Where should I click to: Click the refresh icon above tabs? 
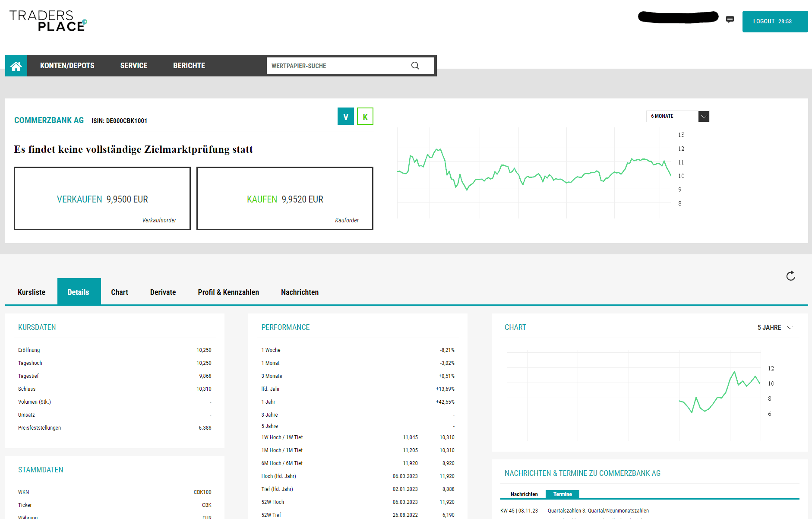[x=790, y=276]
